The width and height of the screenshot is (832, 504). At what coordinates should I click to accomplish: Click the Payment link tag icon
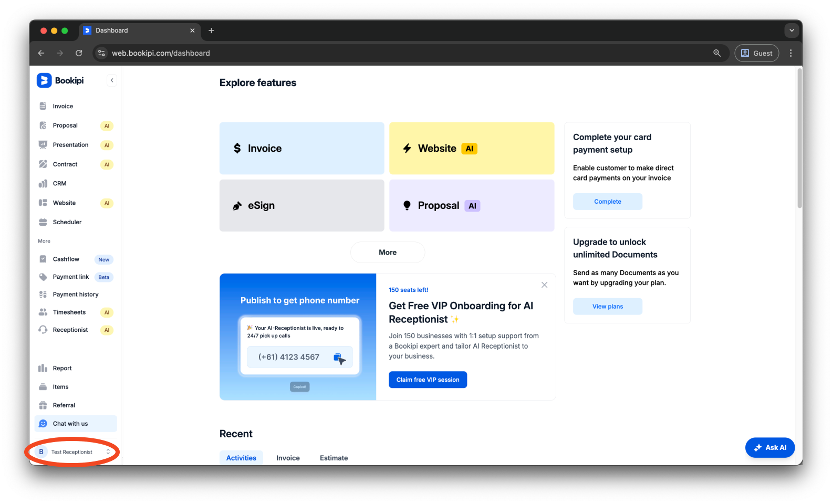(x=43, y=277)
